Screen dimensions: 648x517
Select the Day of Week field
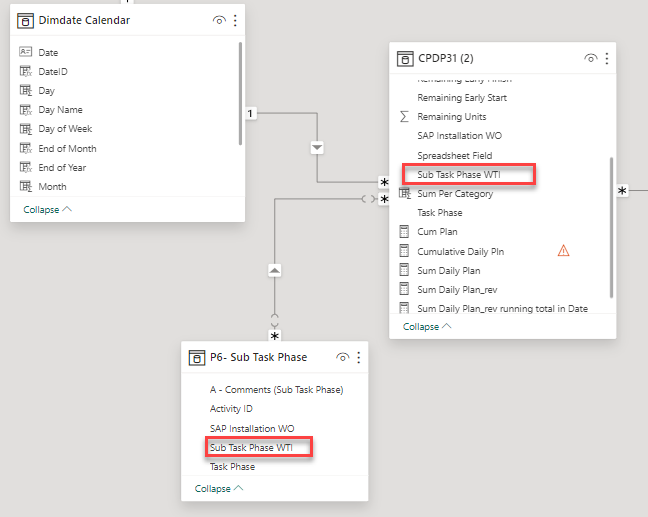click(65, 129)
